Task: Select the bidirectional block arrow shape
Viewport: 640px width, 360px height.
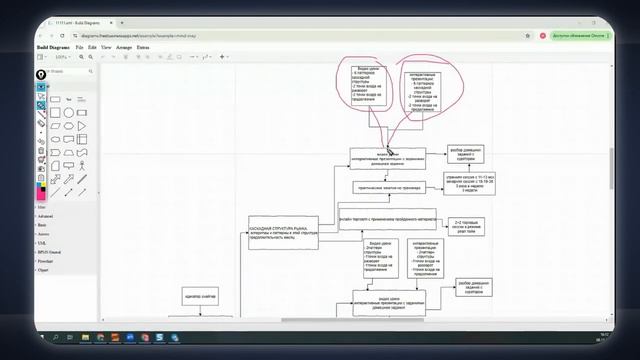Action: coord(55,179)
